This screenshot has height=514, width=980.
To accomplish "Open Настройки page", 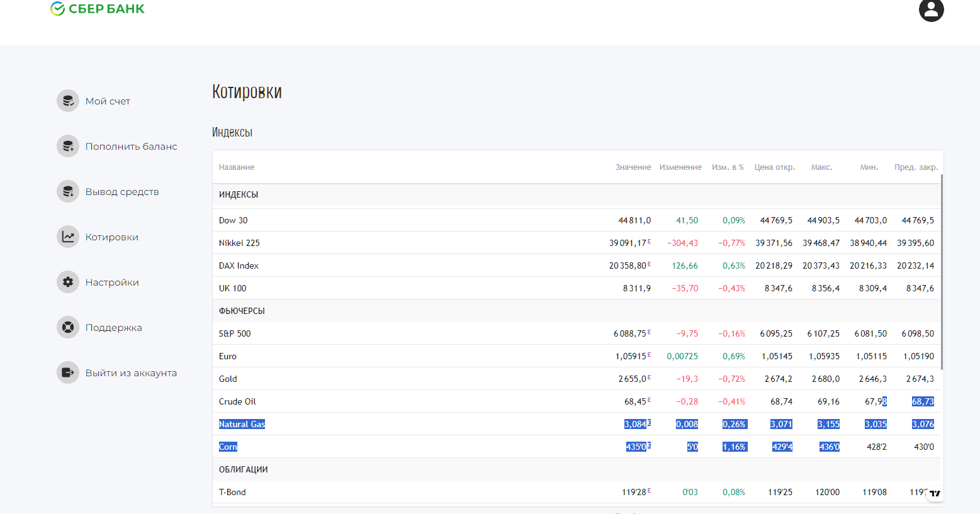I will [x=112, y=282].
